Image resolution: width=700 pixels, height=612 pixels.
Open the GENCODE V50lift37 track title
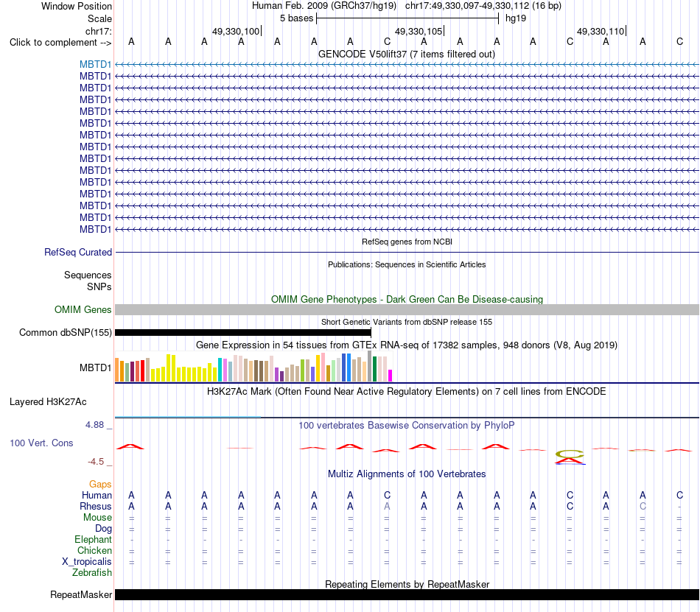(406, 54)
